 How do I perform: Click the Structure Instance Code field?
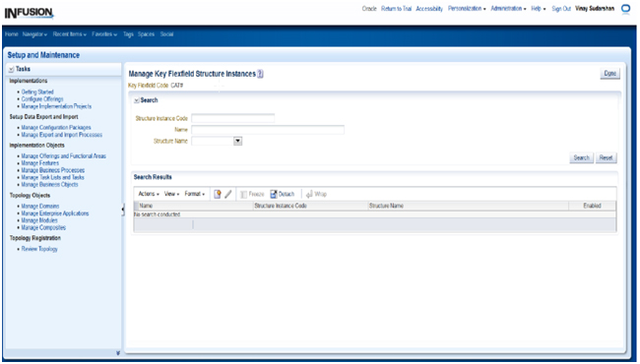233,118
